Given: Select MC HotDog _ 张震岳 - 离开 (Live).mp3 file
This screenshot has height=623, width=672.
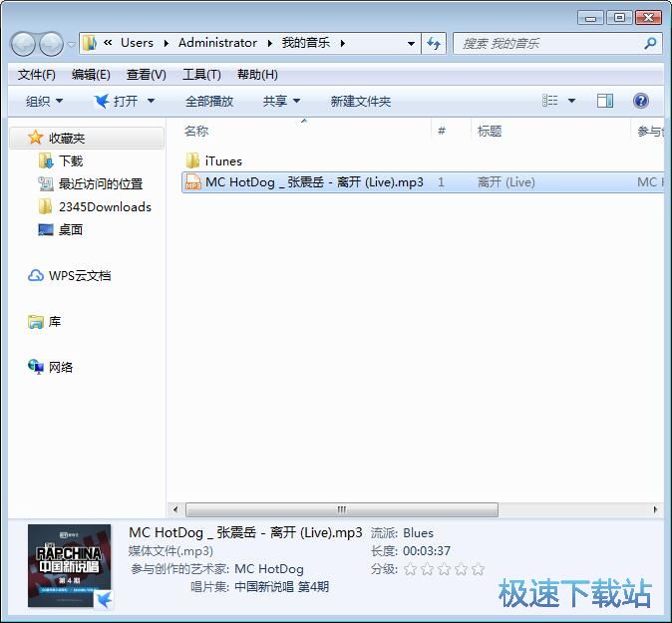Looking at the screenshot, I should coord(314,182).
